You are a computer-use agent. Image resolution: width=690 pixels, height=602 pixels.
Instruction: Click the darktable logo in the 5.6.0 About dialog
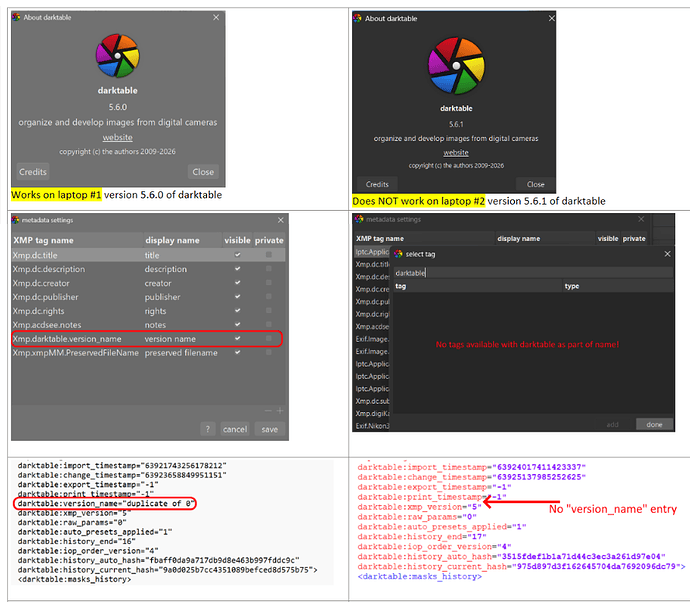(x=117, y=56)
